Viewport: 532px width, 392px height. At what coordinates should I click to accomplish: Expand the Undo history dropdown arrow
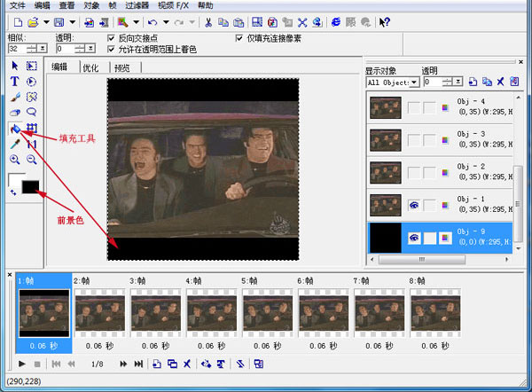pos(166,22)
